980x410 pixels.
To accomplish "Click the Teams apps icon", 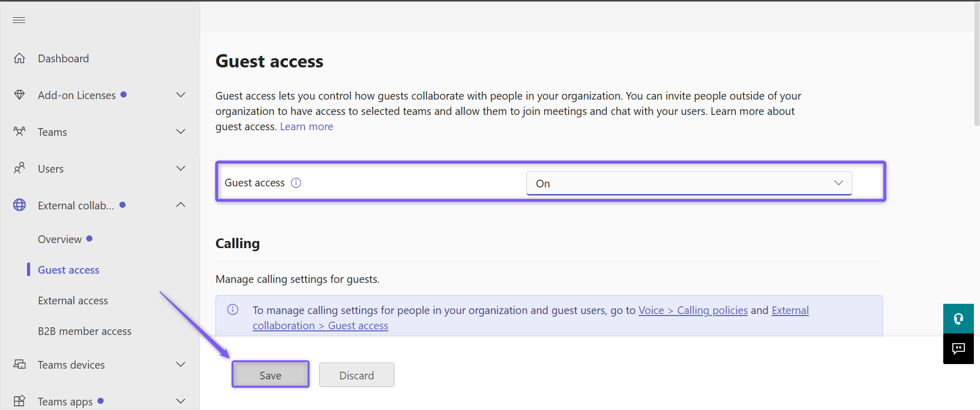I will 19,401.
